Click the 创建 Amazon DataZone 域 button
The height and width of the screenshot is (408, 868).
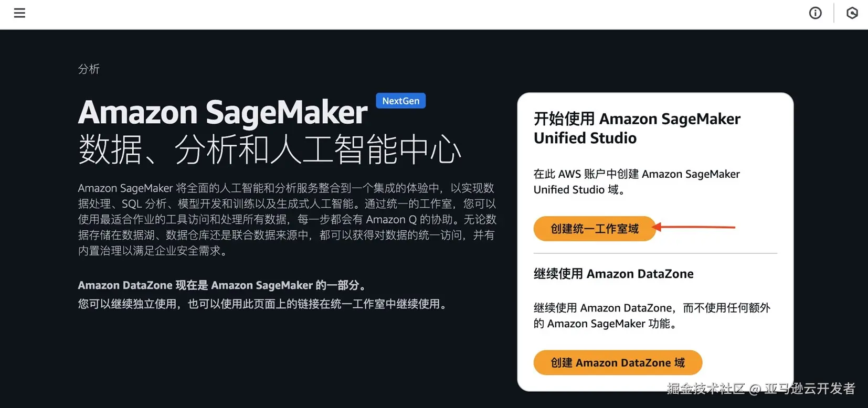tap(618, 363)
